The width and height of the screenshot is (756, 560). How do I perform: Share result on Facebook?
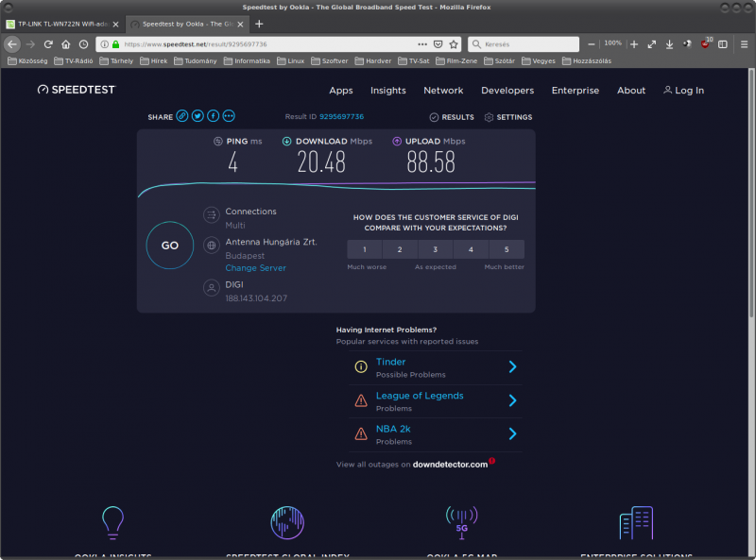coord(214,116)
